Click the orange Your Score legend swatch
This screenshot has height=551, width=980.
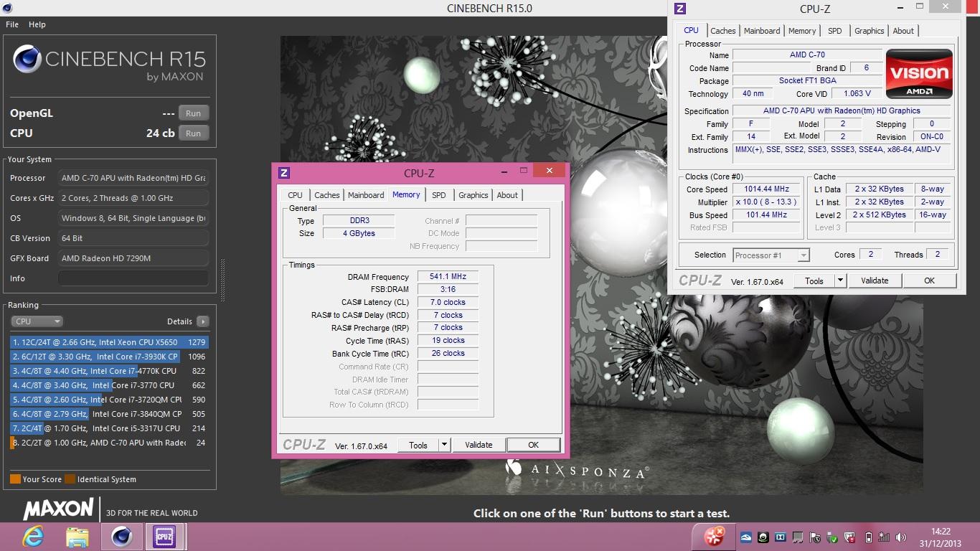15,479
